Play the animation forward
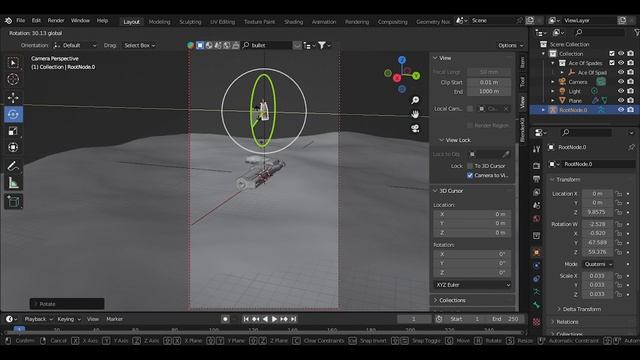 (x=275, y=319)
